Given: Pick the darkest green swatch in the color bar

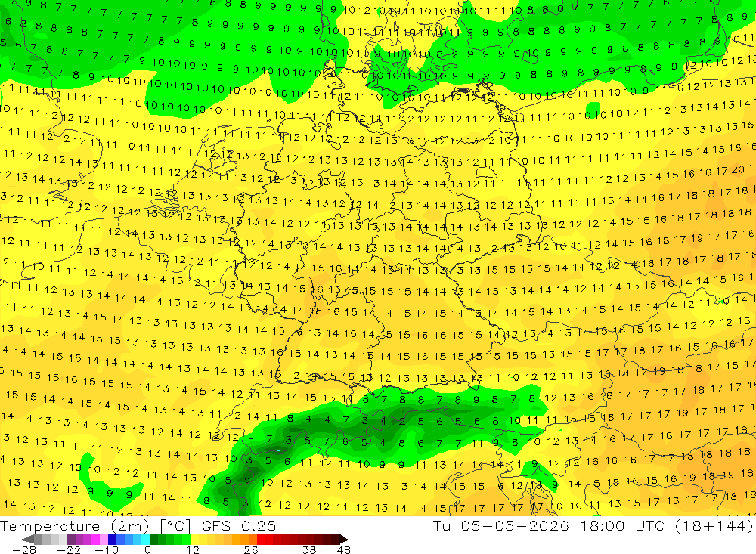Looking at the screenshot, I should pos(153,539).
